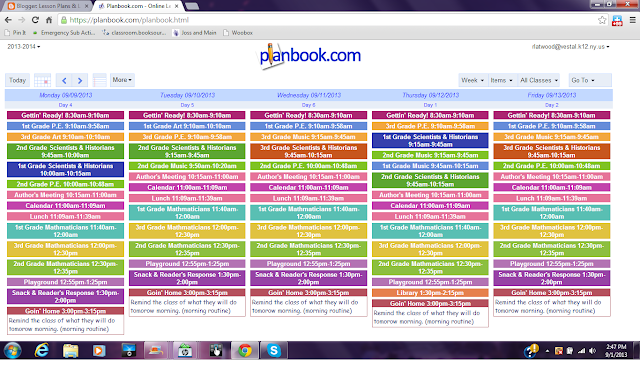Go to the browser home page

point(49,20)
